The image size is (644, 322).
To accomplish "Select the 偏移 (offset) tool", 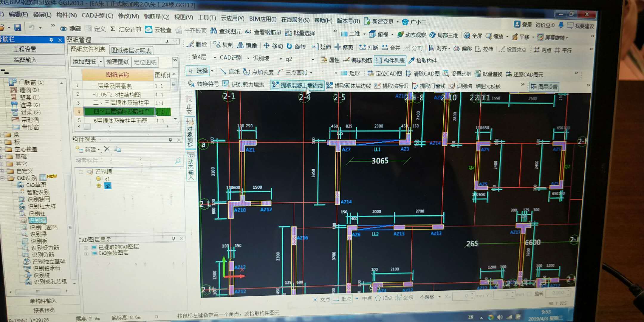I will coord(463,49).
